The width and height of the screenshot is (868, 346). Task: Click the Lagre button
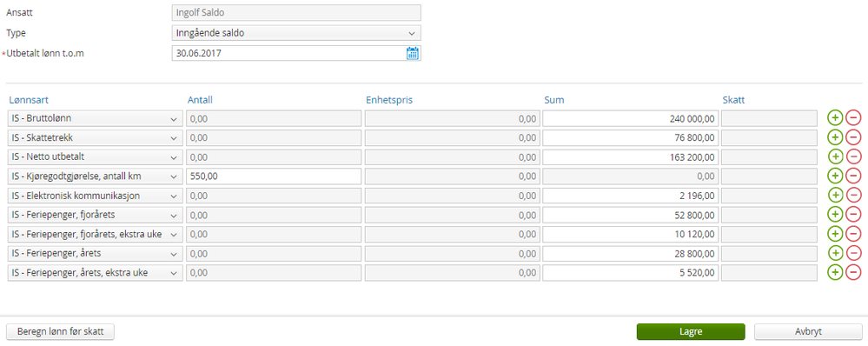coord(691,331)
